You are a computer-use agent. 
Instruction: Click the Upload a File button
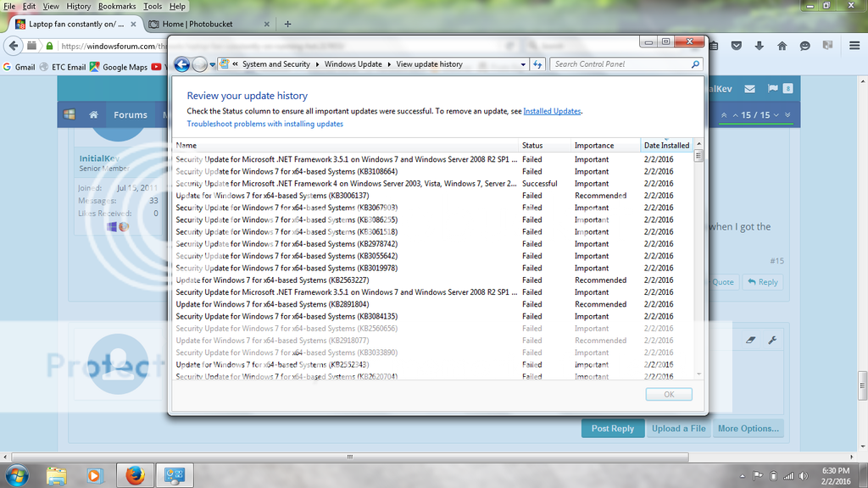coord(678,429)
